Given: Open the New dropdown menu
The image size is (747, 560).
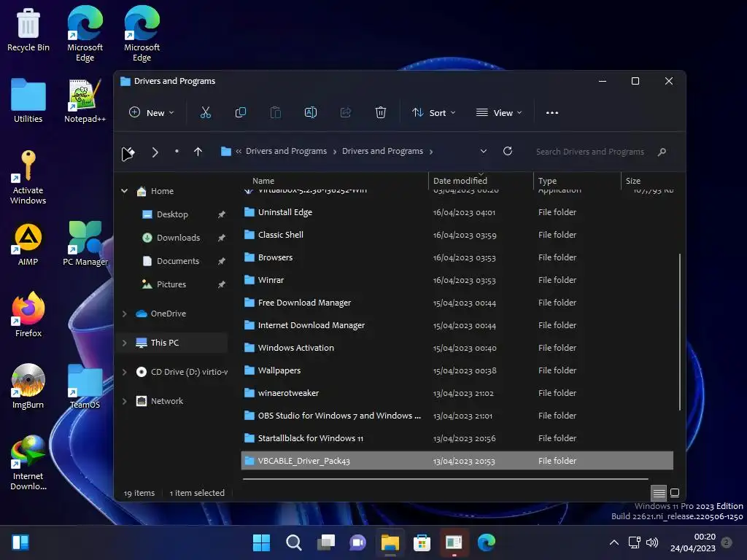Looking at the screenshot, I should click(x=152, y=113).
